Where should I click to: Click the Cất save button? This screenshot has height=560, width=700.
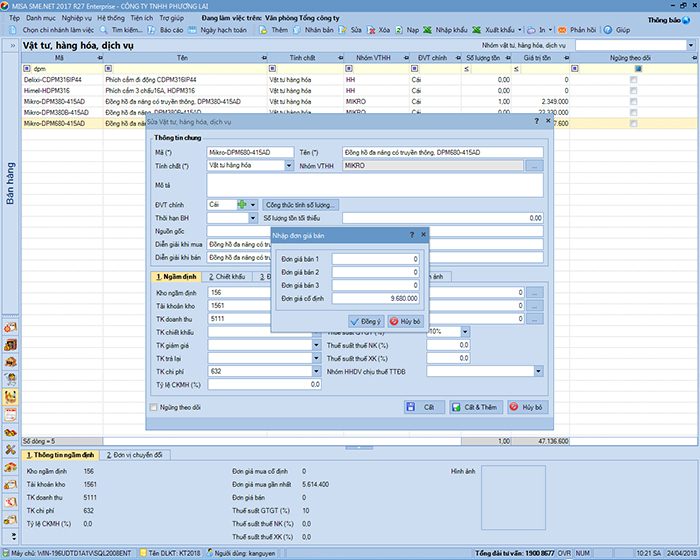click(x=424, y=407)
